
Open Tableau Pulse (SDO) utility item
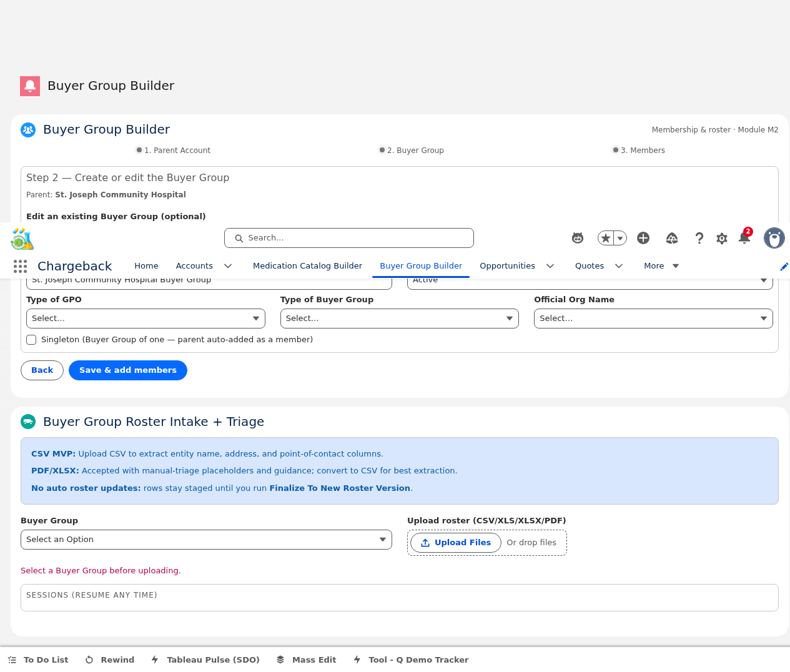205,660
